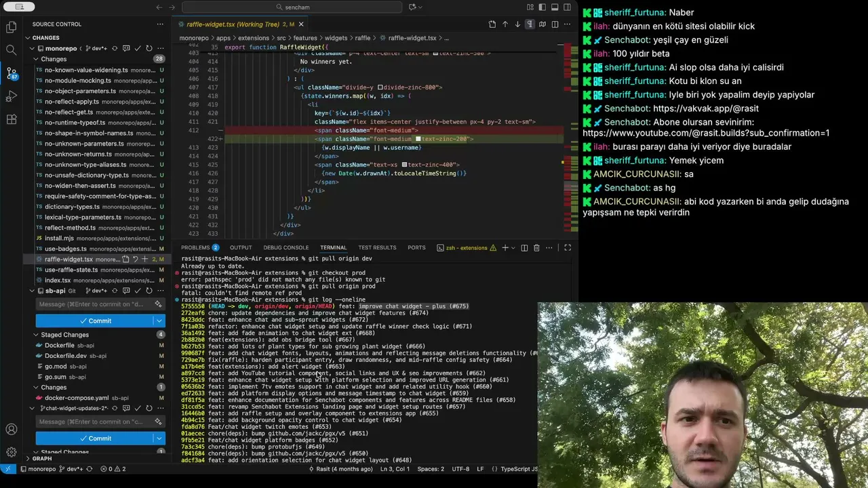Open the Explorer view in the activity bar

[11, 27]
